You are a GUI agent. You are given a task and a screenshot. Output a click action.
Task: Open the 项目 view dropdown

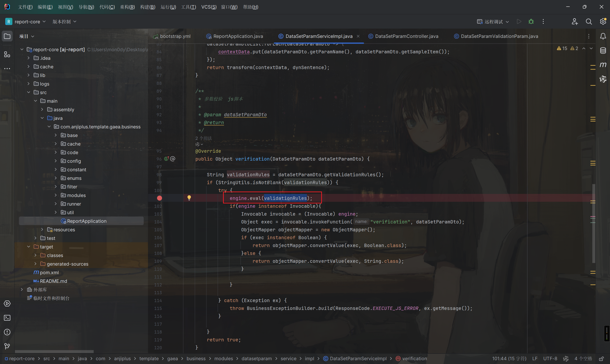click(27, 36)
